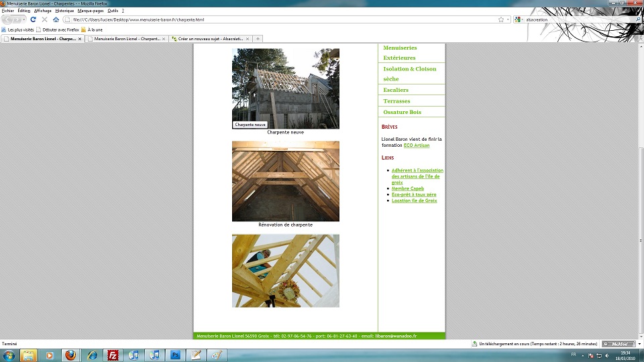
Task: Click FR language indicator in tray
Action: [574, 354]
